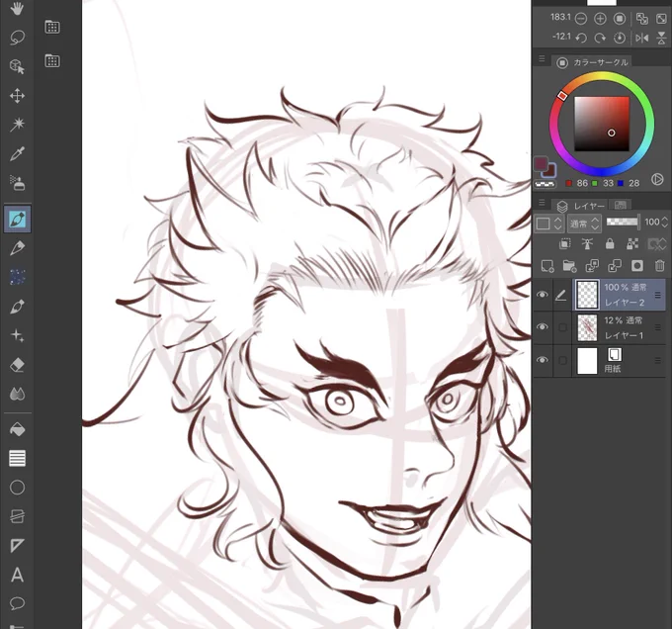Open the tab next to レイヤー
Image resolution: width=672 pixels, height=629 pixels.
coord(621,206)
